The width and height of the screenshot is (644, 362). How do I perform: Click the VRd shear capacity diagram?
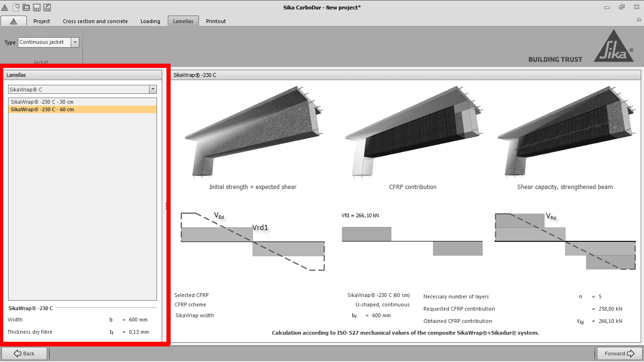pyautogui.click(x=565, y=241)
